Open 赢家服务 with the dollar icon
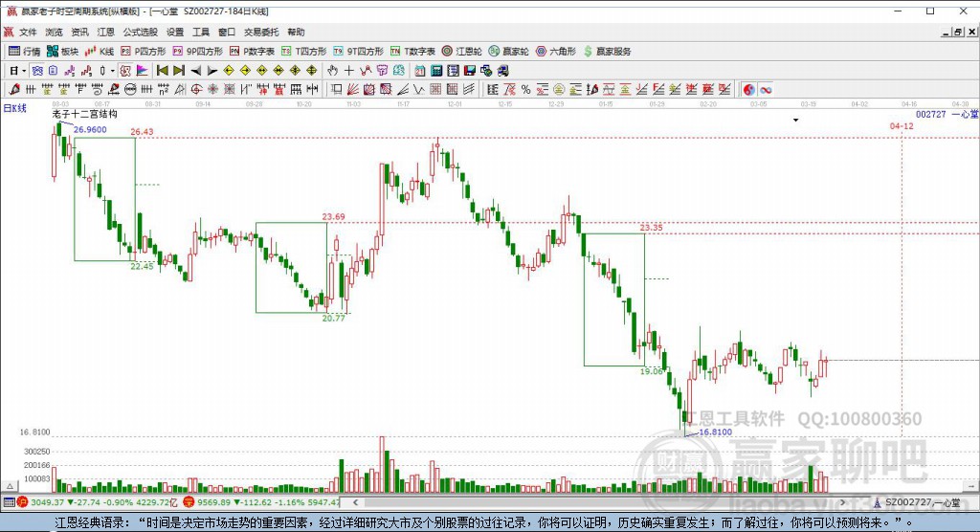Image resolution: width=980 pixels, height=532 pixels. (608, 52)
